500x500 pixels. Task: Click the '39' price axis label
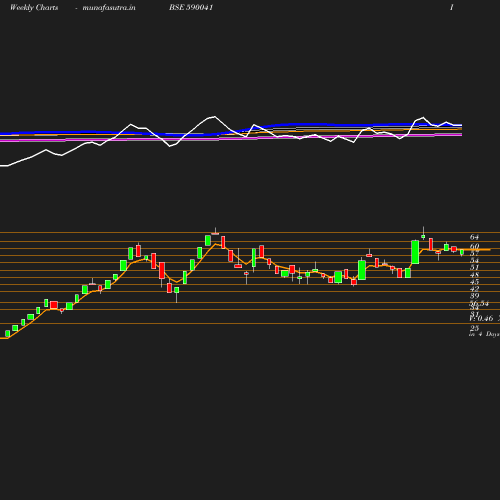coord(474,296)
